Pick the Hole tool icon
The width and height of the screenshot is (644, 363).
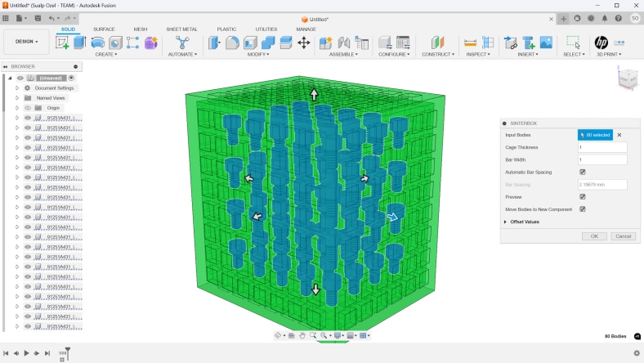(x=115, y=43)
